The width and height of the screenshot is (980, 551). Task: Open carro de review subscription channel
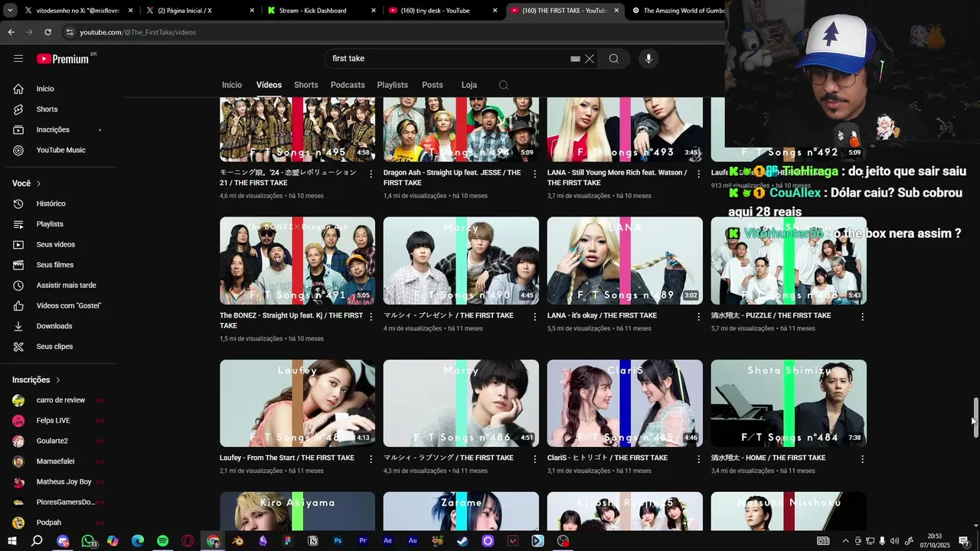click(x=61, y=400)
